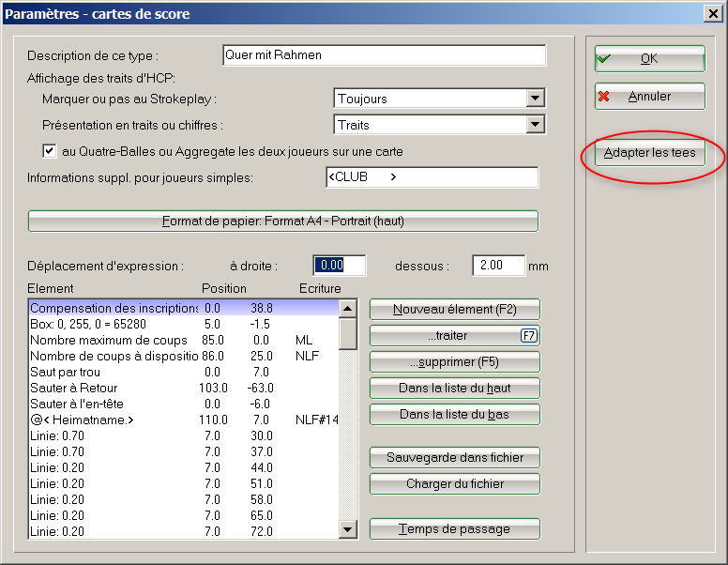
Task: Click the red X icon on Annuler
Action: click(x=603, y=96)
